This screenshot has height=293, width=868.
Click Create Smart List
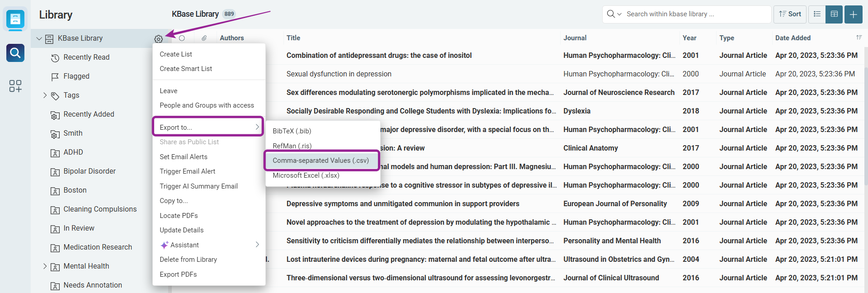186,69
